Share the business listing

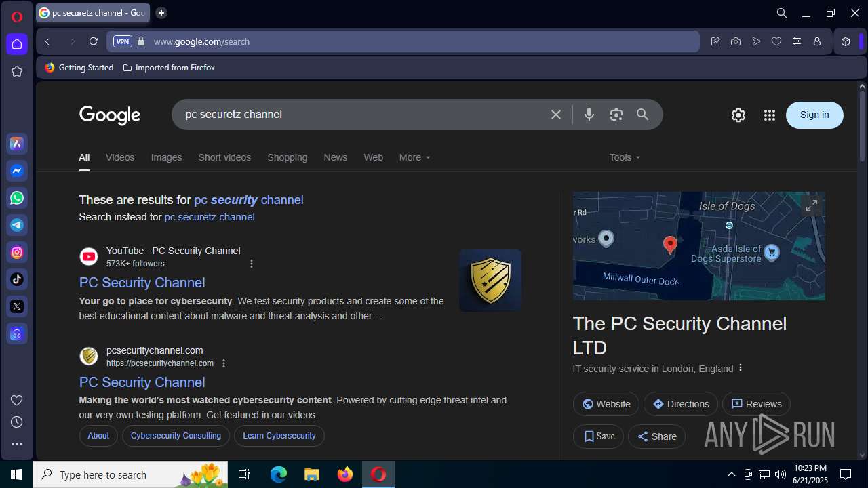656,436
